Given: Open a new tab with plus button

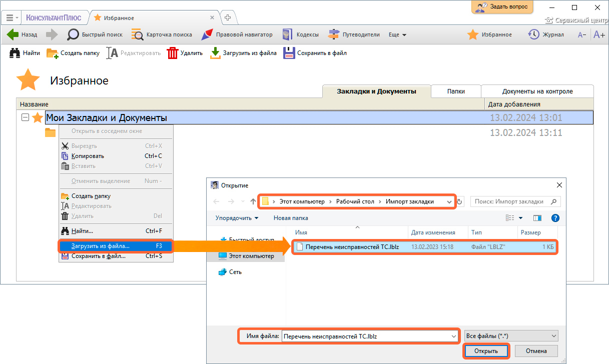Looking at the screenshot, I should 228,17.
